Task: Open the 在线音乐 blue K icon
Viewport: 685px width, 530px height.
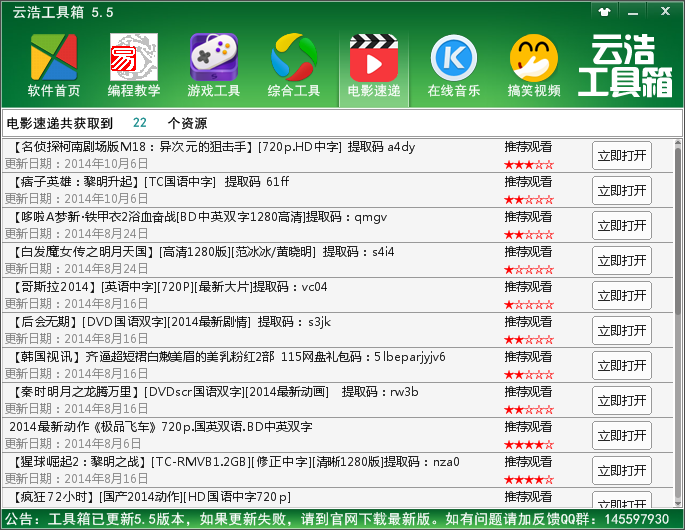Action: point(454,66)
